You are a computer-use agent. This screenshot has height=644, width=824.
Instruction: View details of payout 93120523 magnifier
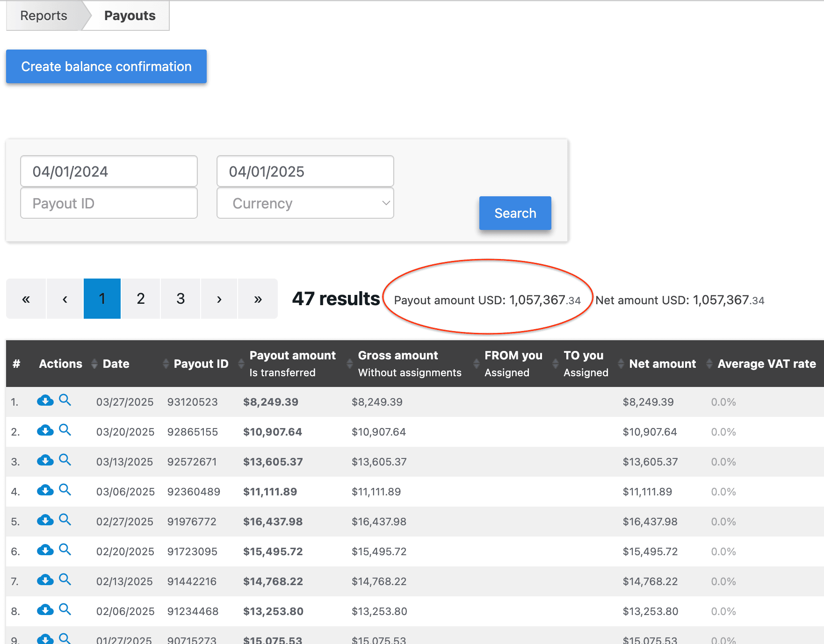coord(65,400)
